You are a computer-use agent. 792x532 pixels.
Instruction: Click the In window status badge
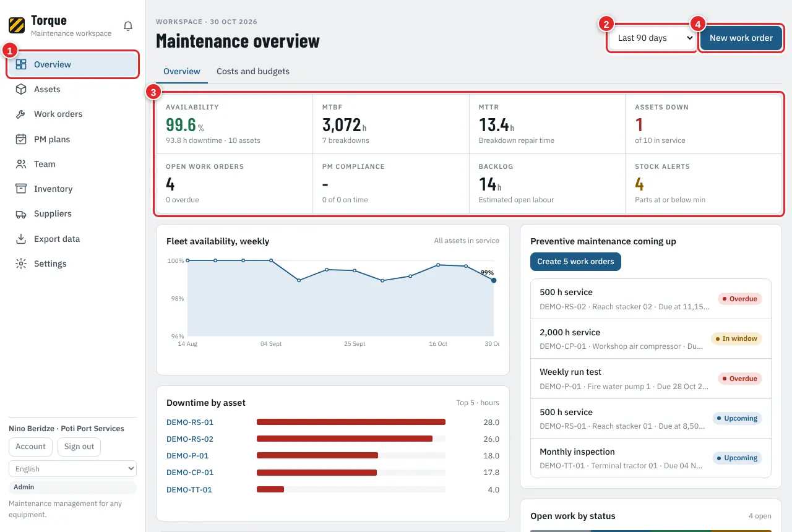point(736,338)
